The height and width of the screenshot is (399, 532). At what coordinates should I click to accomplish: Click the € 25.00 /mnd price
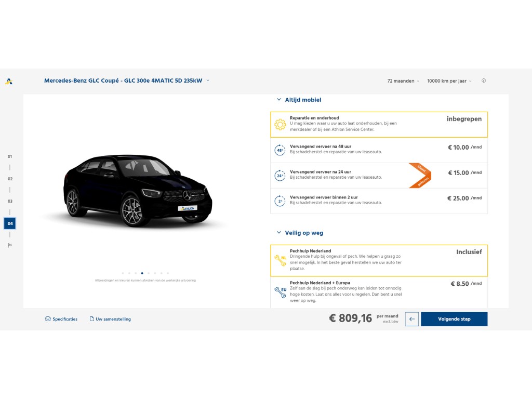point(464,198)
